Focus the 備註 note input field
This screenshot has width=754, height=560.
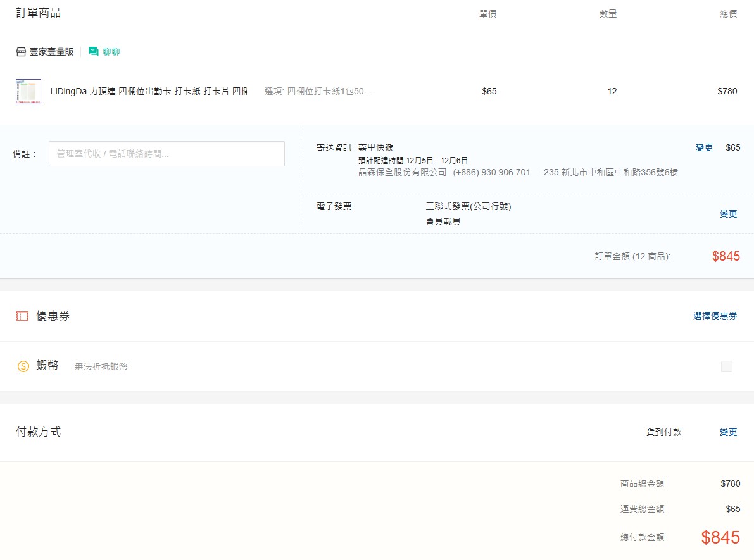[167, 154]
